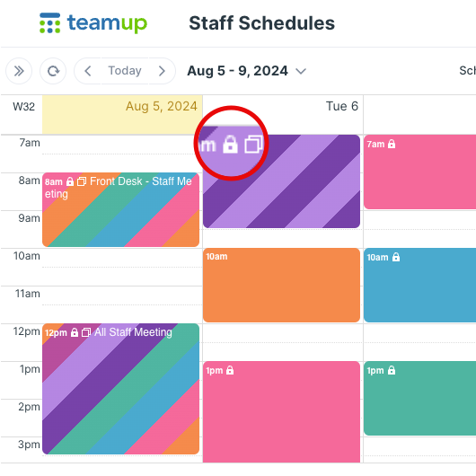Viewport: 476px width, 476px height.
Task: Open the Front Desk - Staff Meeting event
Action: [121, 209]
